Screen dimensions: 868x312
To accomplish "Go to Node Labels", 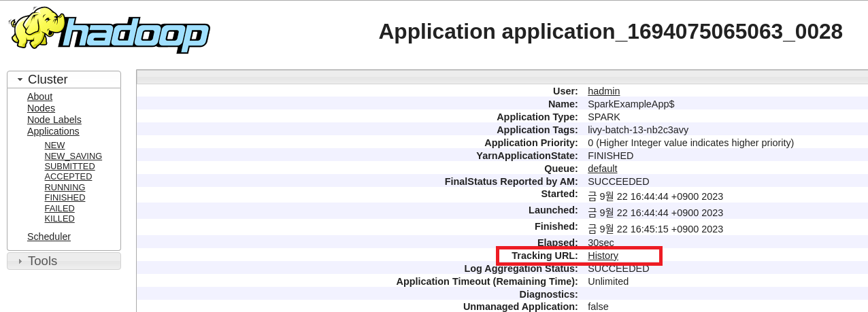I will coord(54,120).
